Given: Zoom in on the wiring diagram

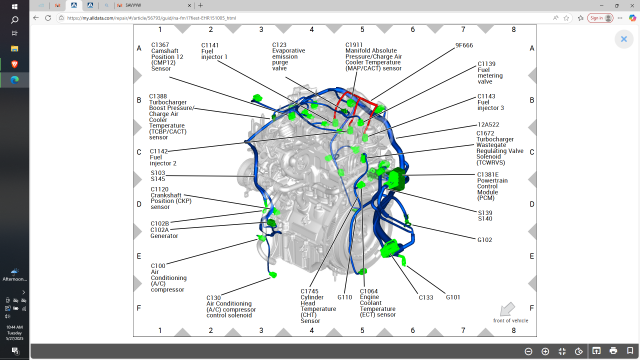Looking at the screenshot, I should coord(545,351).
